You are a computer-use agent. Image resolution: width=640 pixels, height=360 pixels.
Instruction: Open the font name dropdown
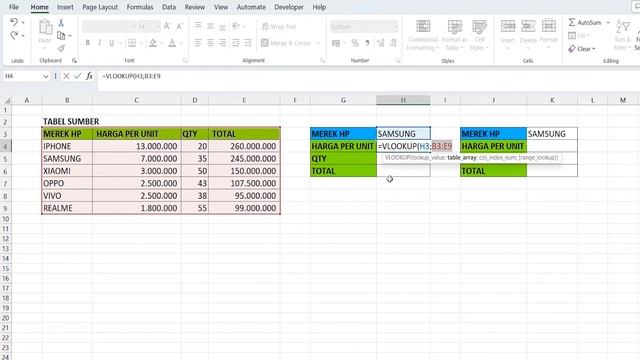pos(133,27)
